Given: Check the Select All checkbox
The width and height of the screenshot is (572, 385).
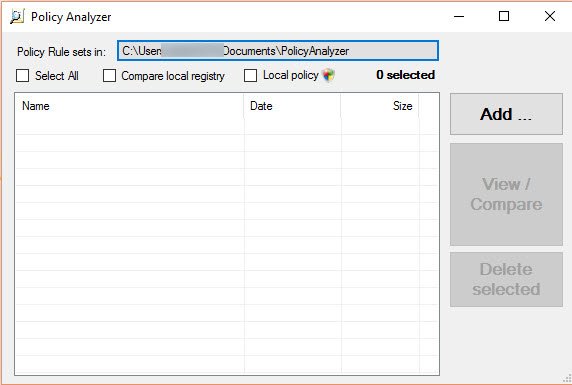Looking at the screenshot, I should tap(23, 76).
